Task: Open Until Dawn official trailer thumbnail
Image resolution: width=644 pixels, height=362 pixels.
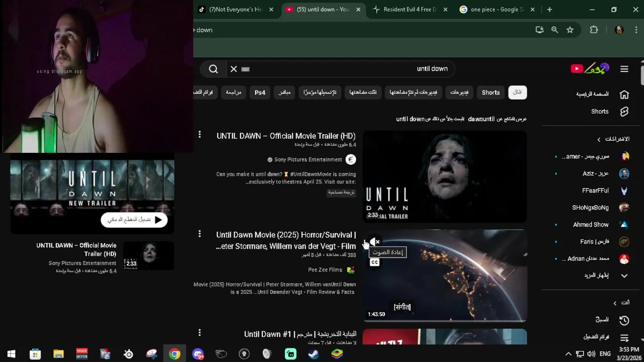Action: tap(445, 176)
